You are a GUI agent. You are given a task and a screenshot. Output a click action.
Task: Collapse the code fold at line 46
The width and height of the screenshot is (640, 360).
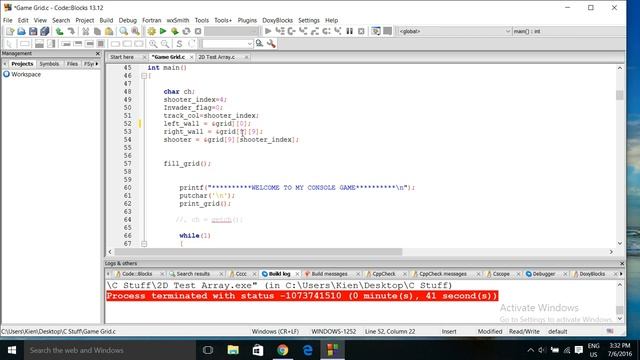(x=144, y=76)
